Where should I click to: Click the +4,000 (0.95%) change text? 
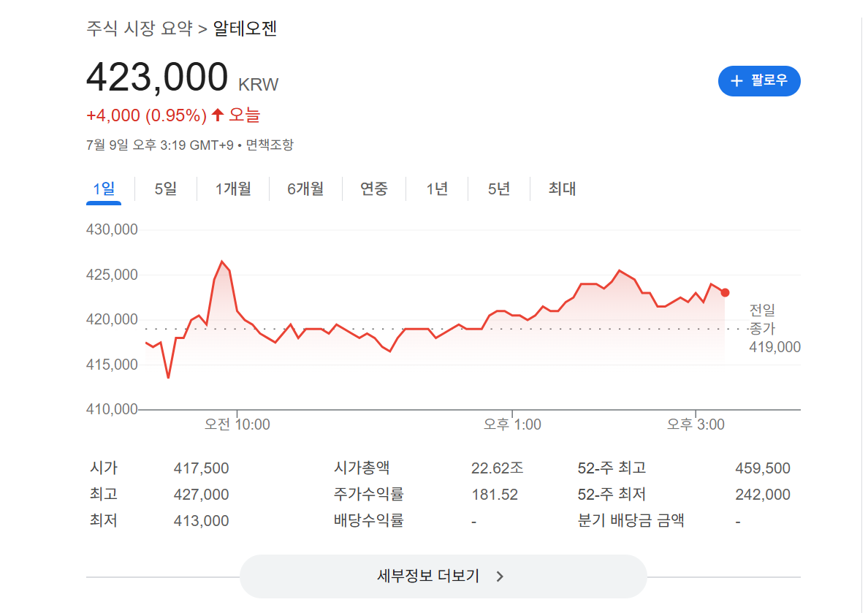point(147,115)
